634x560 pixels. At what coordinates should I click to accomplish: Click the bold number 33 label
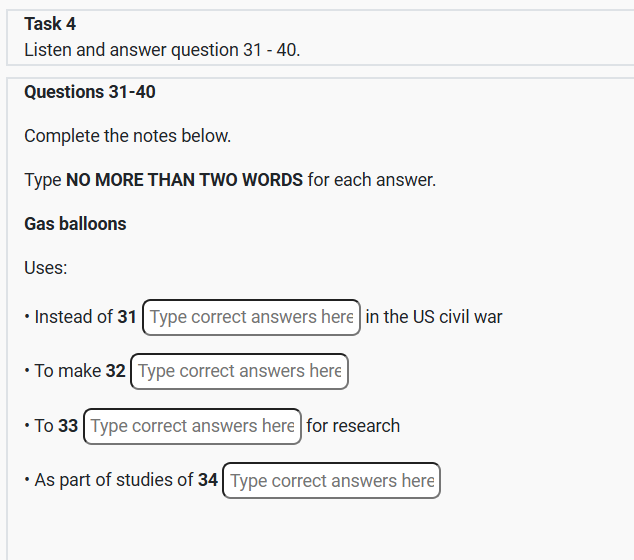pyautogui.click(x=68, y=426)
